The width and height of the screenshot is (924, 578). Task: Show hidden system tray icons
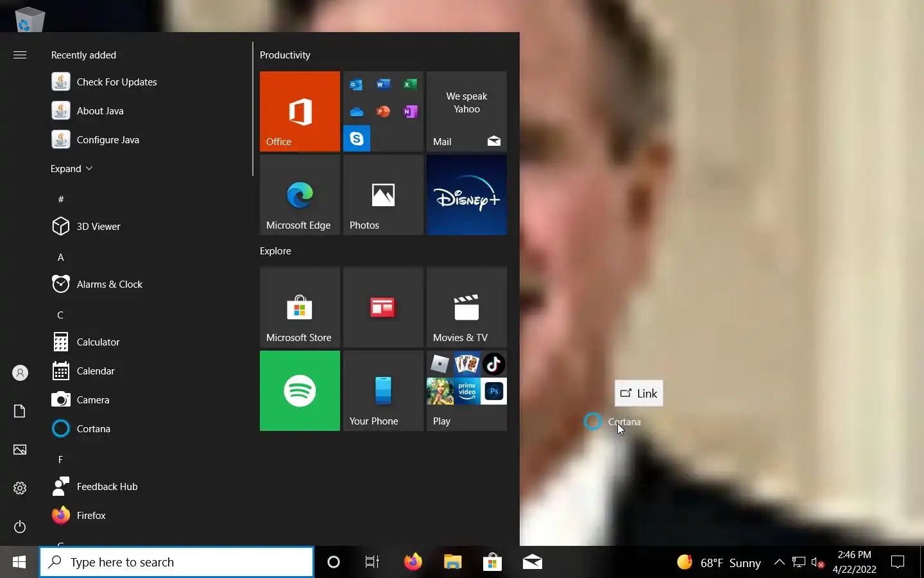(x=779, y=562)
